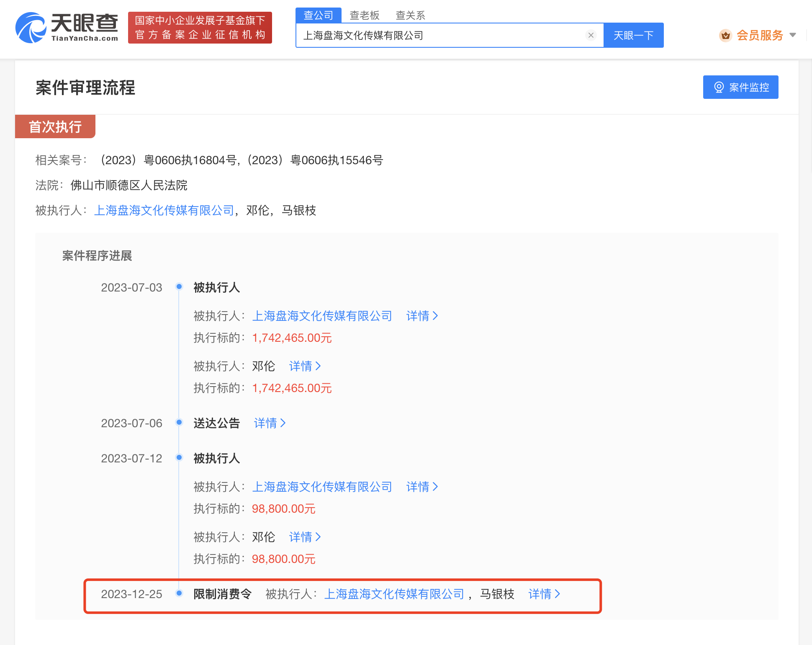Screen dimensions: 812x645
Task: Click the timeline dot for 2023-07-12
Action: click(x=180, y=457)
